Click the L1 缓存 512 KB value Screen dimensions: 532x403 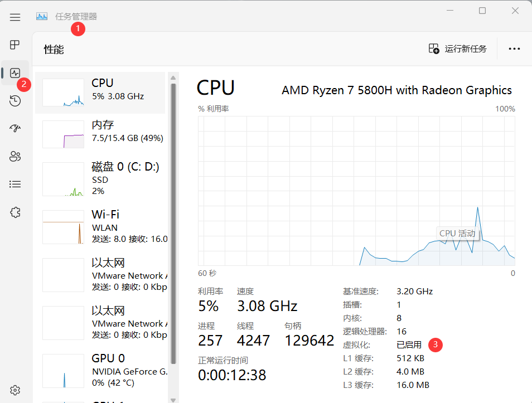tap(410, 358)
